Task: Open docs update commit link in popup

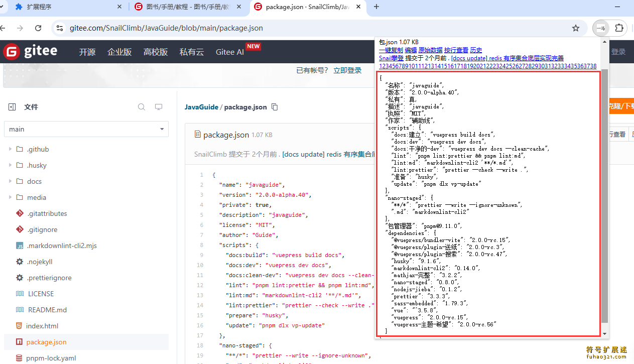Action: (507, 58)
